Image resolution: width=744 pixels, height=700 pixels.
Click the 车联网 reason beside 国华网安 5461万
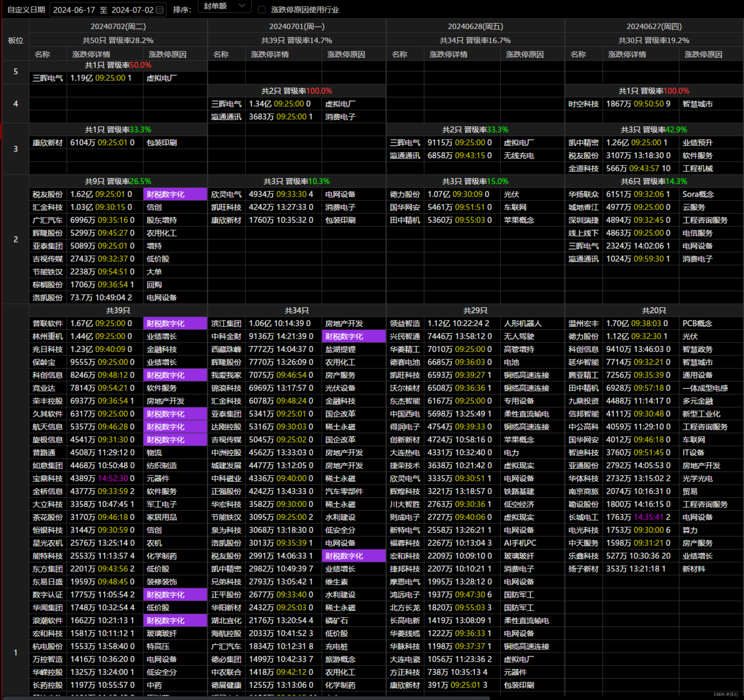tap(515, 207)
